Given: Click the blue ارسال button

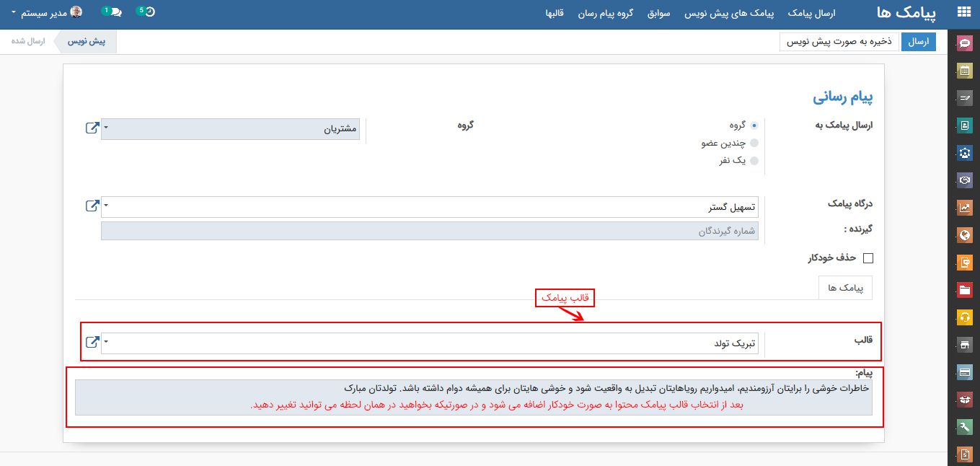Looking at the screenshot, I should click(x=919, y=42).
